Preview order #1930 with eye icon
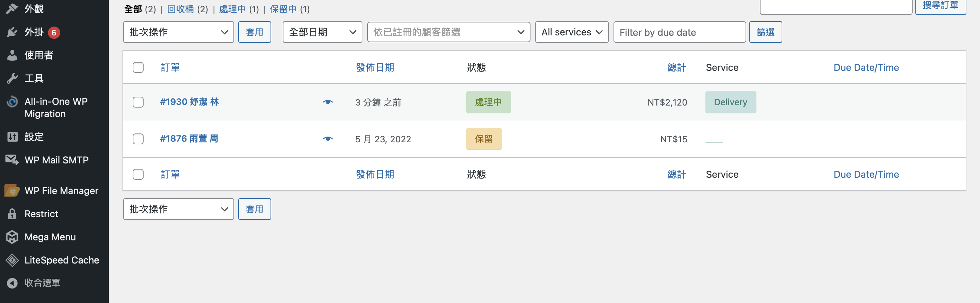980x303 pixels. click(328, 102)
